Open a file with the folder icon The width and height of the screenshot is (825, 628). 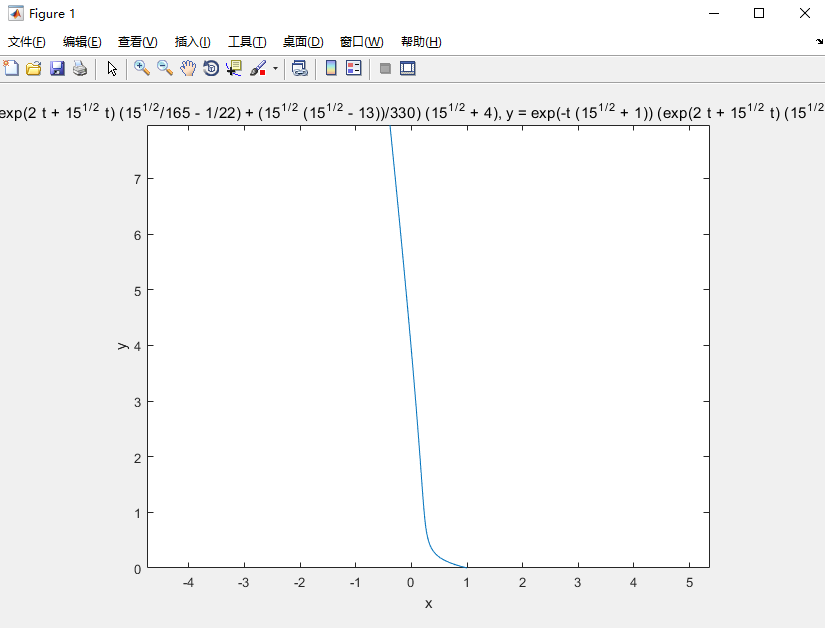[34, 68]
